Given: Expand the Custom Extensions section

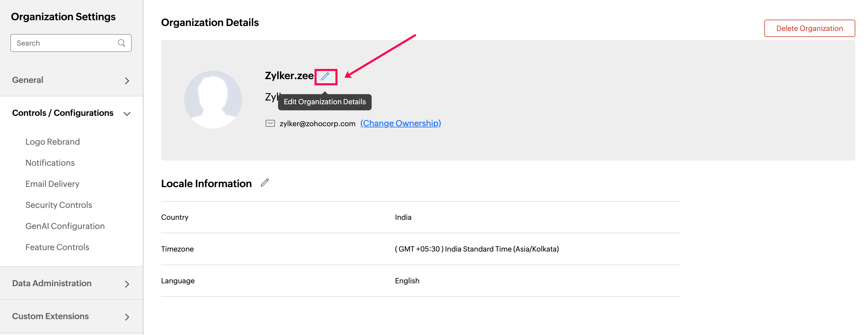Looking at the screenshot, I should click(x=127, y=317).
